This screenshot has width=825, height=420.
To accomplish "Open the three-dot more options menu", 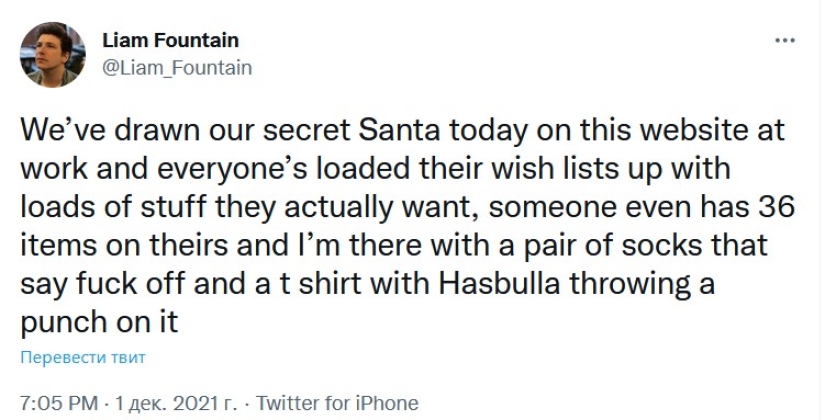I will coord(785,41).
